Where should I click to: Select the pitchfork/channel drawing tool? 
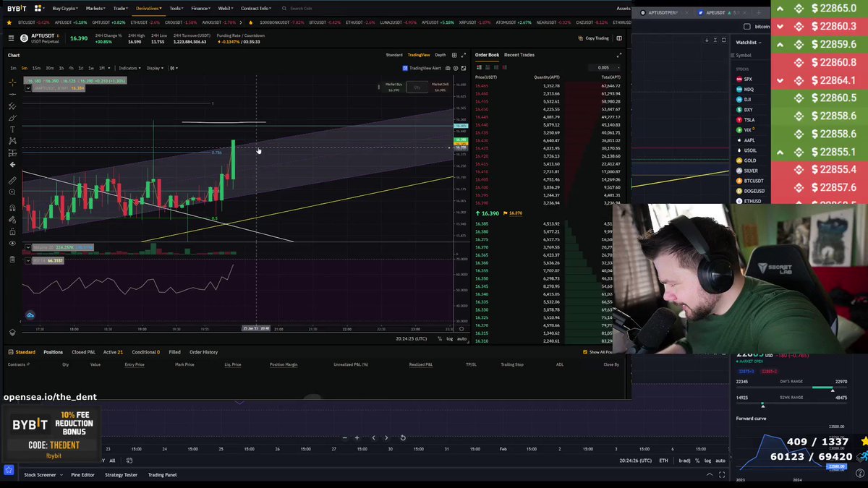(x=12, y=106)
